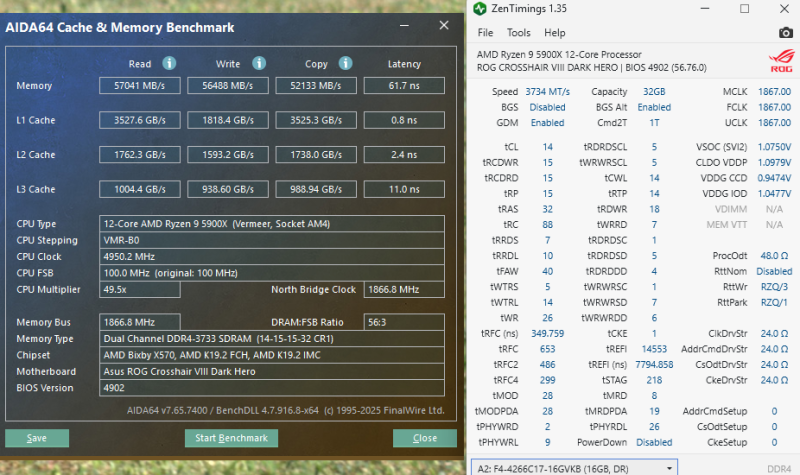This screenshot has height=475, width=800.
Task: Click the CPU Multiplier value 49.5x
Action: tap(140, 289)
